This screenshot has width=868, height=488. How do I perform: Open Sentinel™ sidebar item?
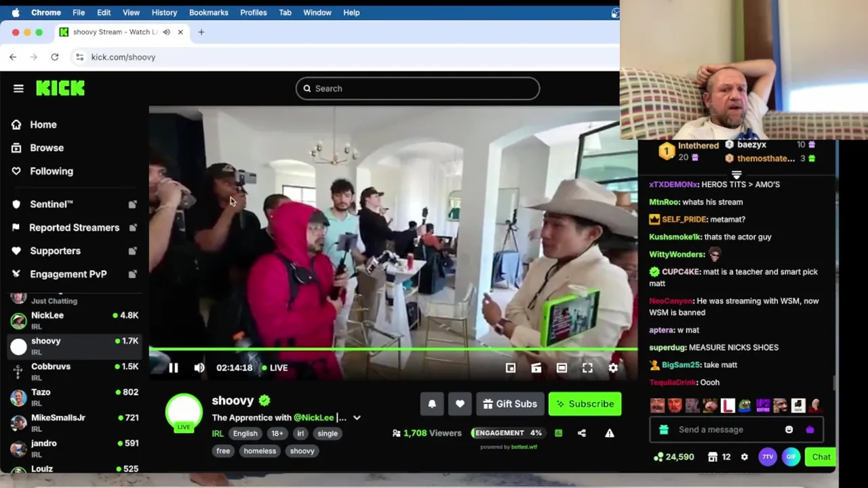75,204
